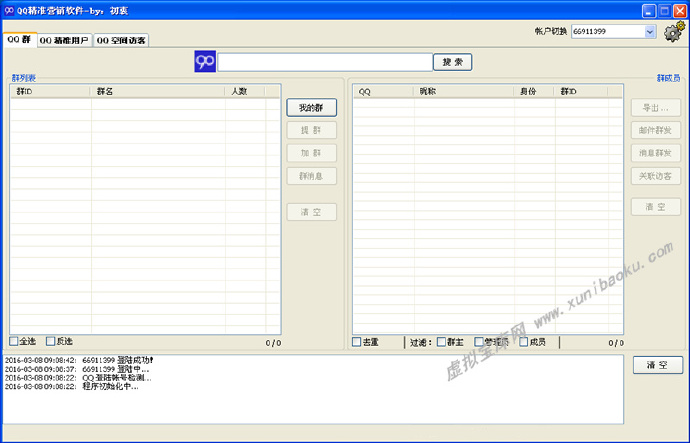This screenshot has height=443, width=690.
Task: Switch to the QQ精准用户 tab
Action: click(x=64, y=41)
